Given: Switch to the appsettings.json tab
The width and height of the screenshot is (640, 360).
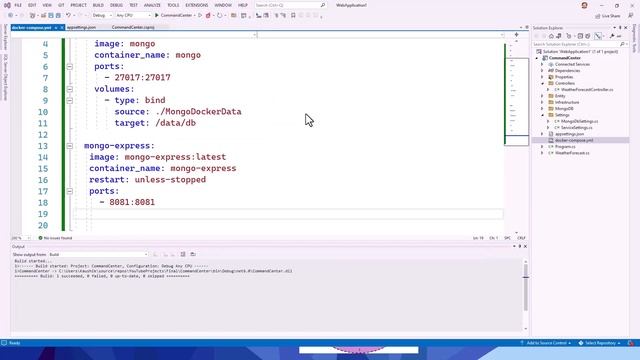Looking at the screenshot, I should click(81, 27).
